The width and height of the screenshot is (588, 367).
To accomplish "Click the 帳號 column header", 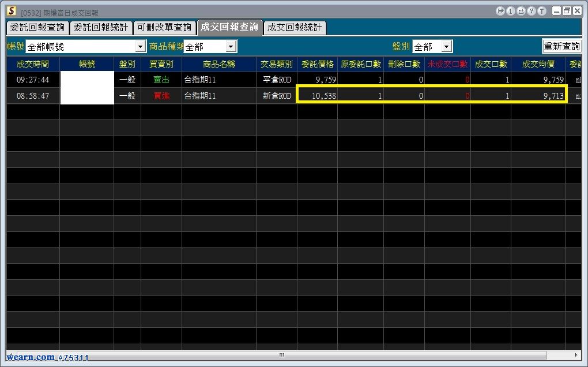I will (87, 64).
